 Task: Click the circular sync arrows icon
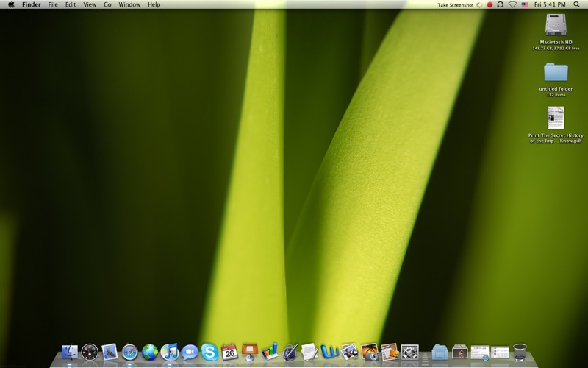tap(501, 4)
